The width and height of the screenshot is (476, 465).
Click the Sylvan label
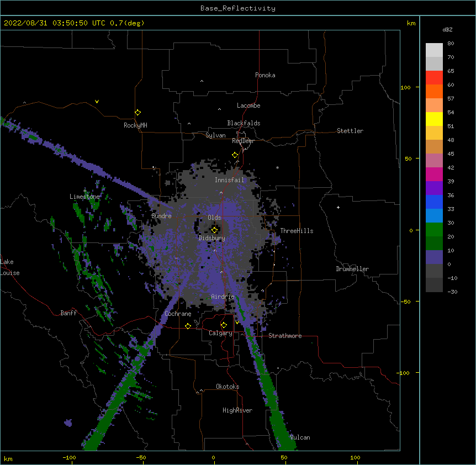[x=215, y=135]
